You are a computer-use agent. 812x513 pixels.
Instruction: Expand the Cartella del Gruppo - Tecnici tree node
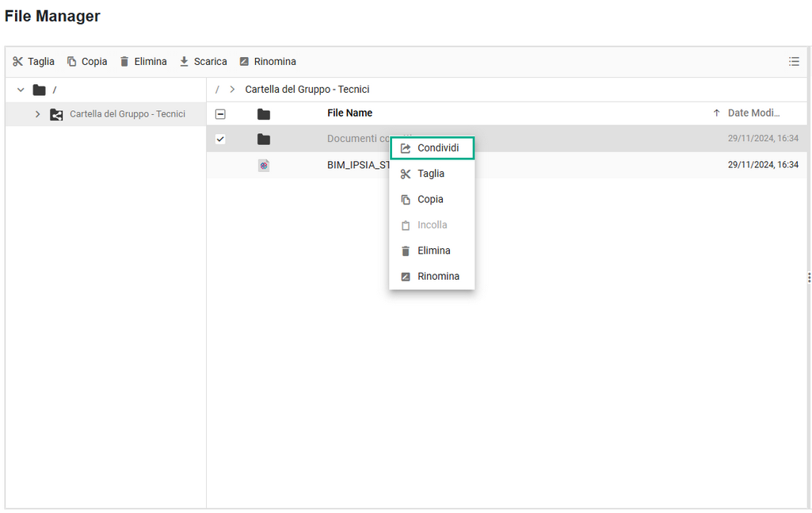[x=36, y=113]
